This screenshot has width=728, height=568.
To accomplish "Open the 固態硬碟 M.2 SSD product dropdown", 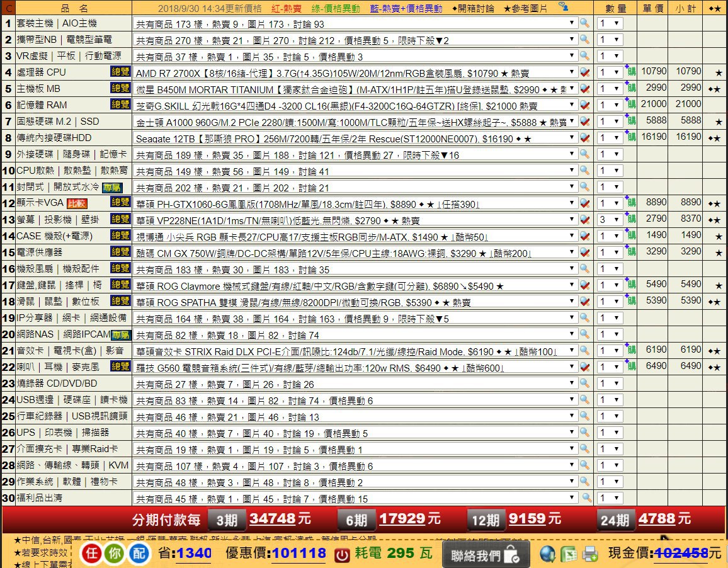I will coord(355,122).
